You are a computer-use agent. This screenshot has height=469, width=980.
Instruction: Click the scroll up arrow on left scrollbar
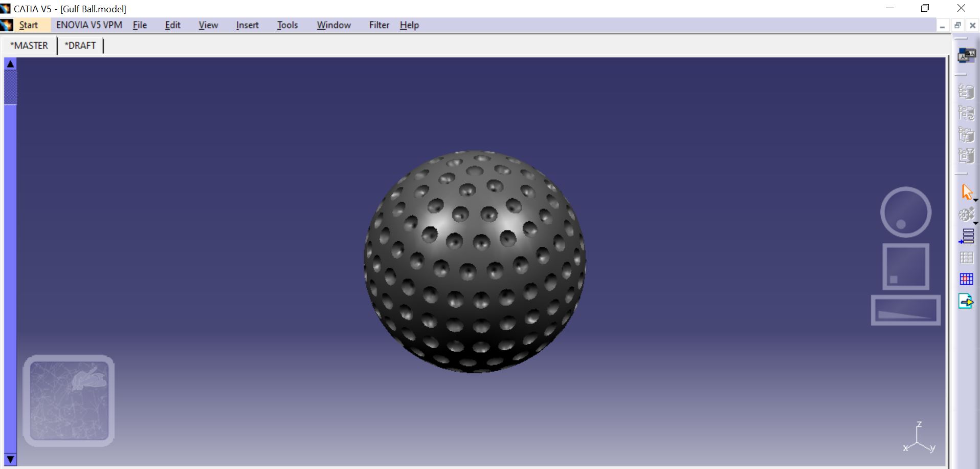(x=10, y=64)
